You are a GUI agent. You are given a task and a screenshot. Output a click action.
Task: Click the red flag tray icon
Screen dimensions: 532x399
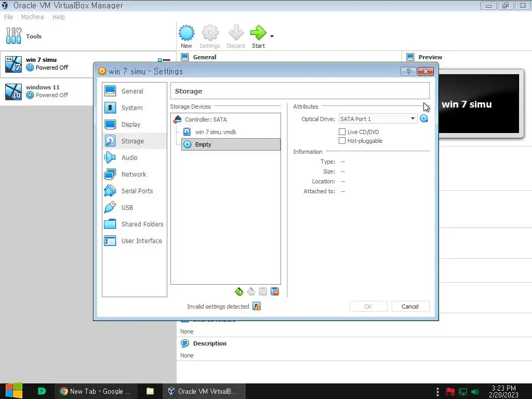[x=450, y=392]
